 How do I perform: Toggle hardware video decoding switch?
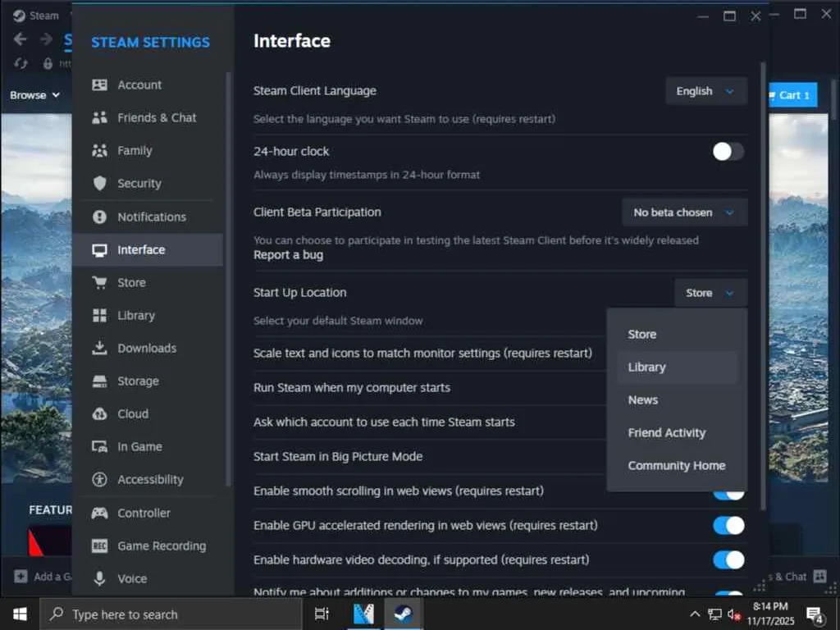point(728,559)
